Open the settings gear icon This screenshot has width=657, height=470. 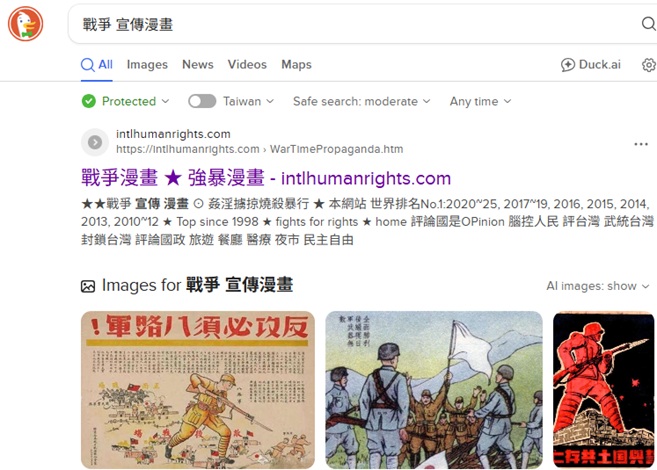point(649,65)
